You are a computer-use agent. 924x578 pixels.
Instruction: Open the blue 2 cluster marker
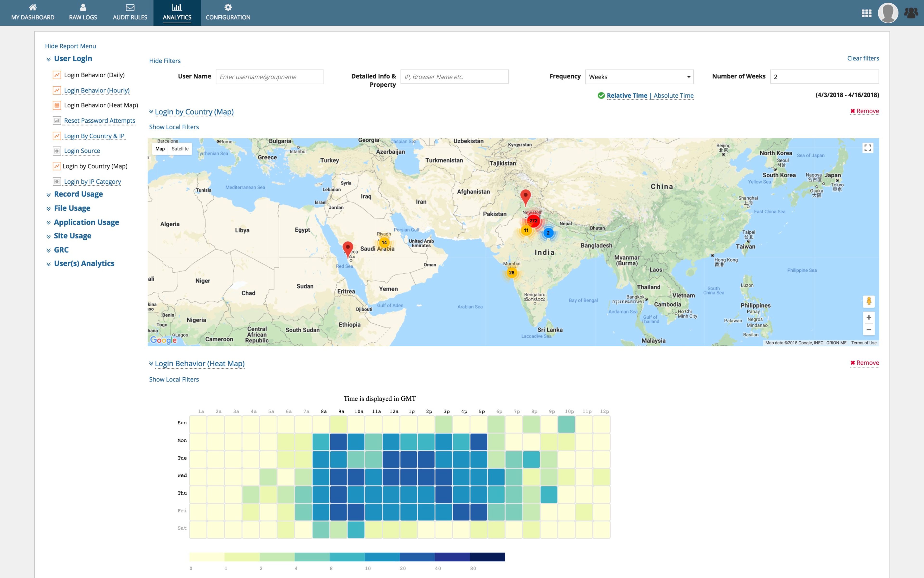pos(548,233)
